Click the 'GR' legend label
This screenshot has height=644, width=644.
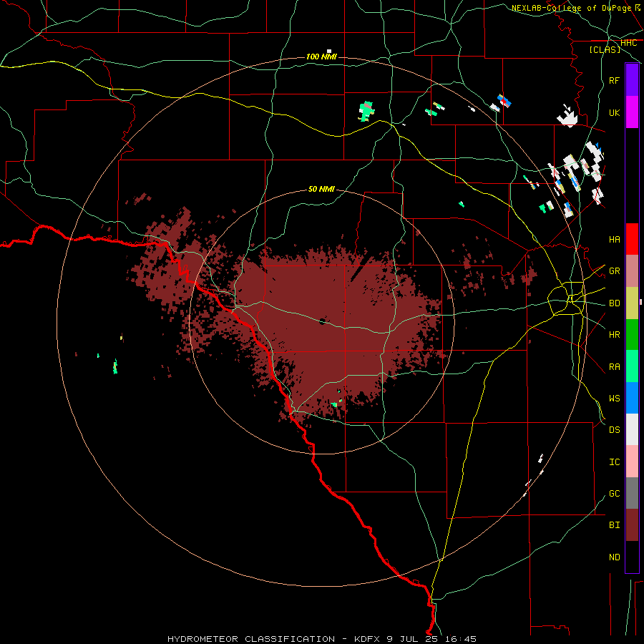coord(614,271)
